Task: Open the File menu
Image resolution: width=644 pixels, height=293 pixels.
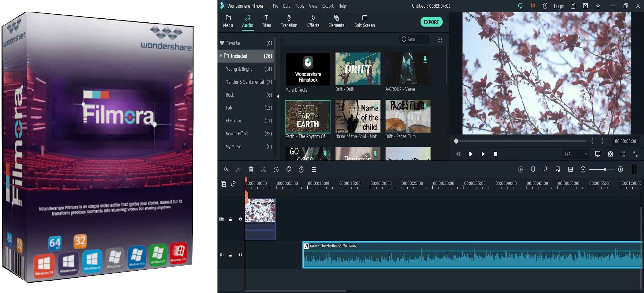Action: coord(276,6)
